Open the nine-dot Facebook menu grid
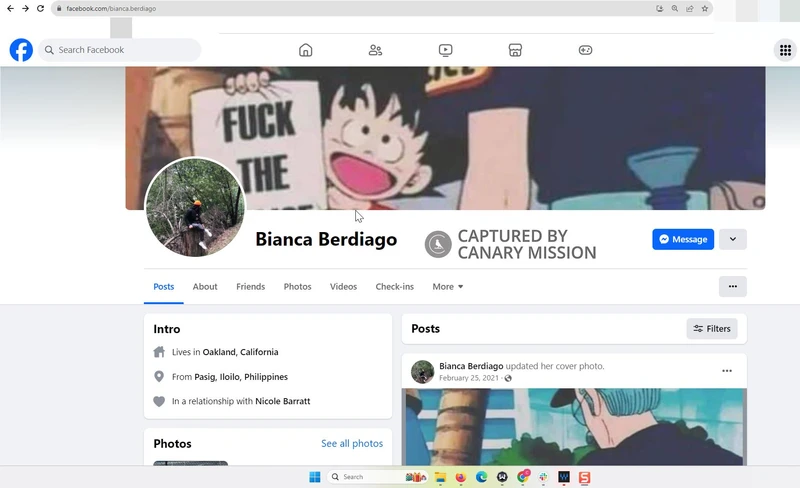Screen dimensions: 800x488 tap(785, 50)
